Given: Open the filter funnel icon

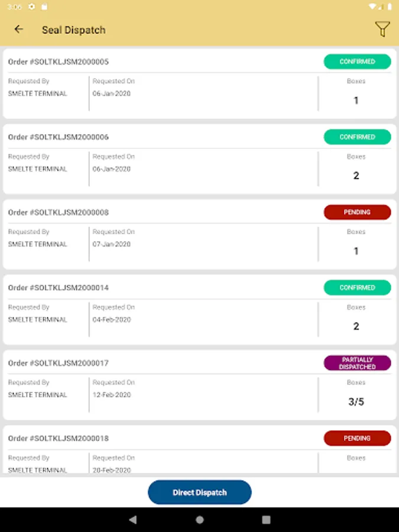Looking at the screenshot, I should [382, 29].
